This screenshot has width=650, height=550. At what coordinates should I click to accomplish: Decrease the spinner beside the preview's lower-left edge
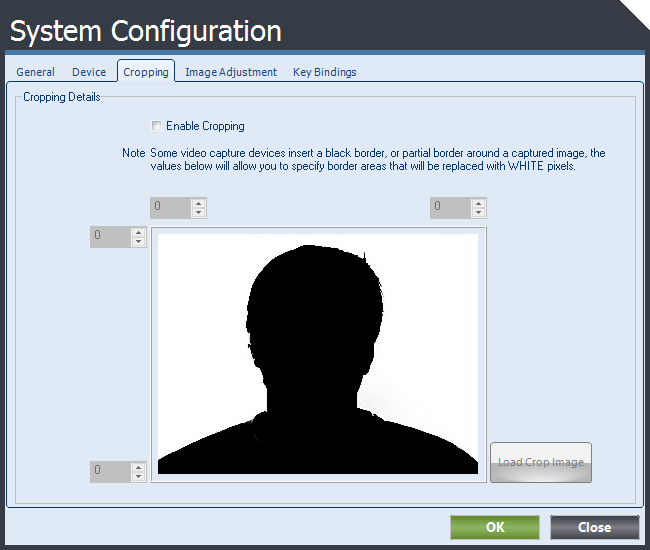tap(138, 476)
